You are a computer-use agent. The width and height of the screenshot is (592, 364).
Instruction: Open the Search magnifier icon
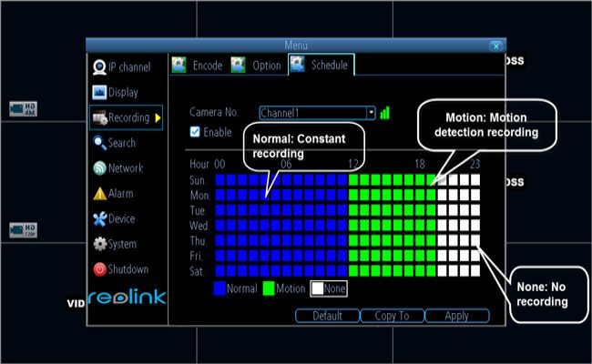(x=99, y=143)
